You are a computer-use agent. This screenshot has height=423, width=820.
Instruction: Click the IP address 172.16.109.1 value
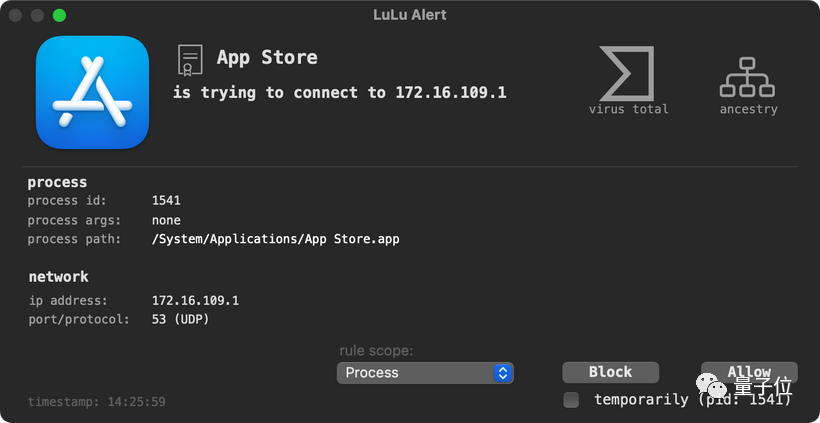pos(195,300)
